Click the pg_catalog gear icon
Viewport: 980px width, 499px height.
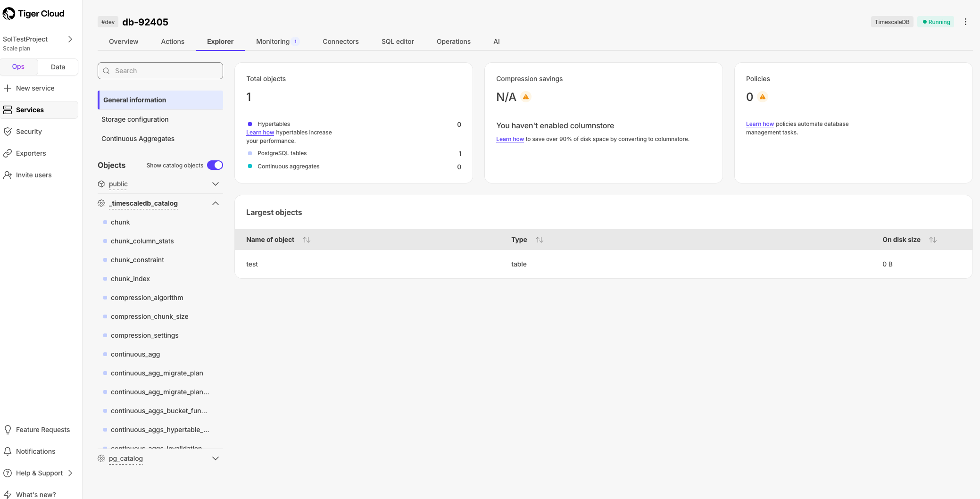pyautogui.click(x=101, y=458)
